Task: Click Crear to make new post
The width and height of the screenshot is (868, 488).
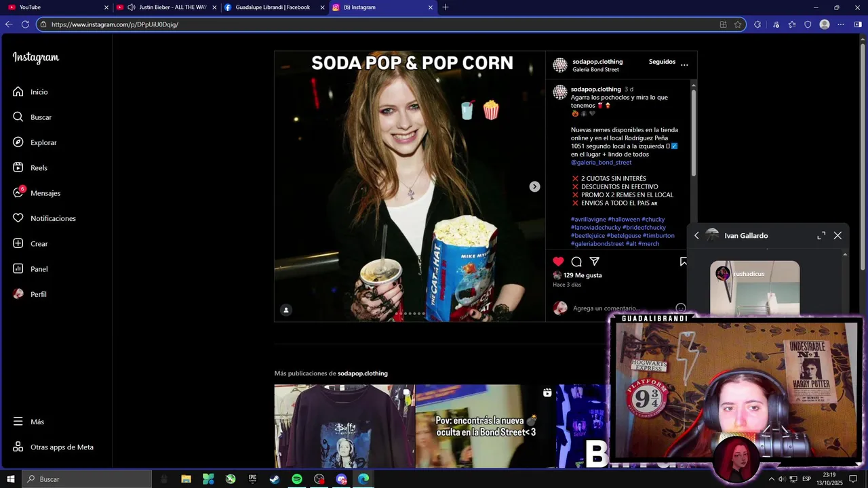Action: point(31,244)
